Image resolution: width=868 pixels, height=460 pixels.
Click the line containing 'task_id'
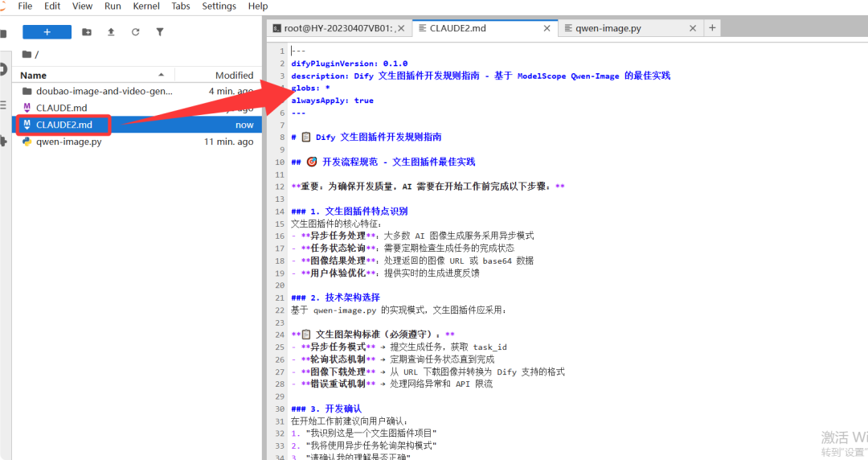point(399,347)
